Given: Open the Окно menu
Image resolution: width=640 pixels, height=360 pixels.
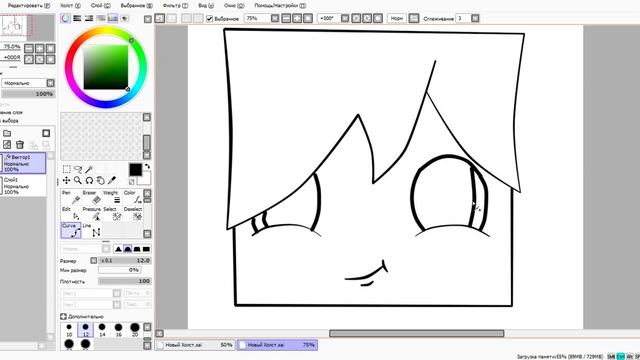Looking at the screenshot, I should (x=234, y=6).
